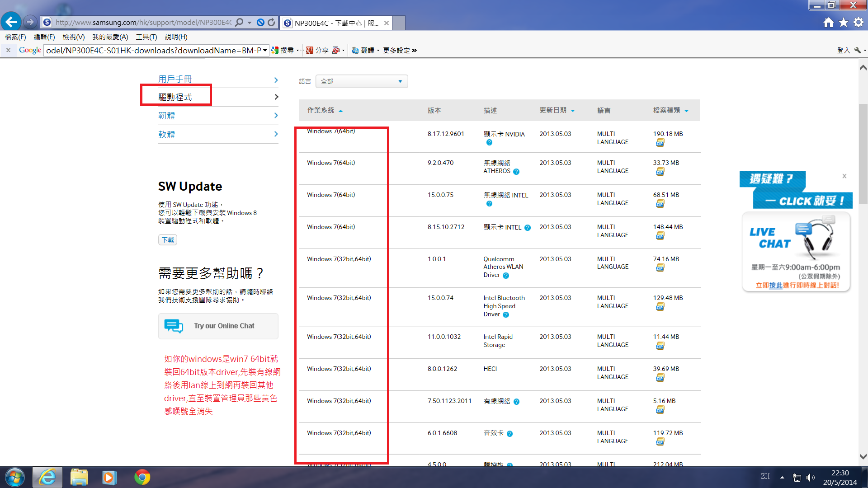
Task: Click the Google toolbar search input field
Action: (153, 50)
